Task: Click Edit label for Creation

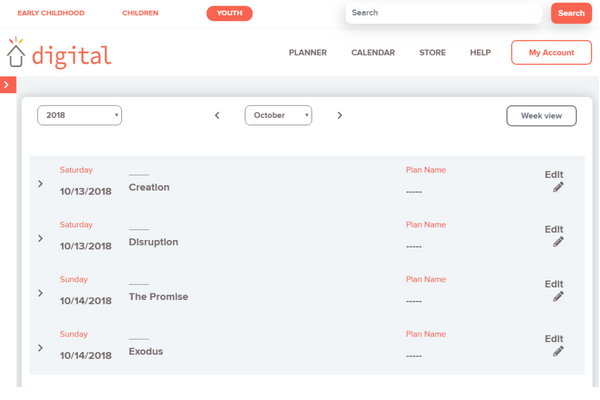Action: coord(554,175)
